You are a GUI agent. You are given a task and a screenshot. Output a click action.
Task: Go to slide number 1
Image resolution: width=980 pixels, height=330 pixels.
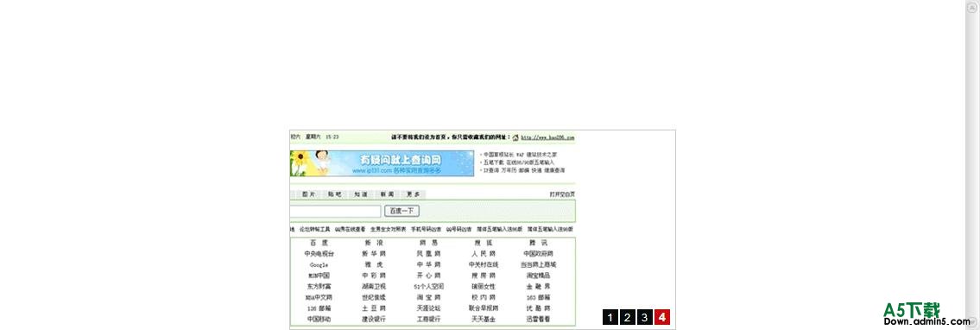pos(610,318)
